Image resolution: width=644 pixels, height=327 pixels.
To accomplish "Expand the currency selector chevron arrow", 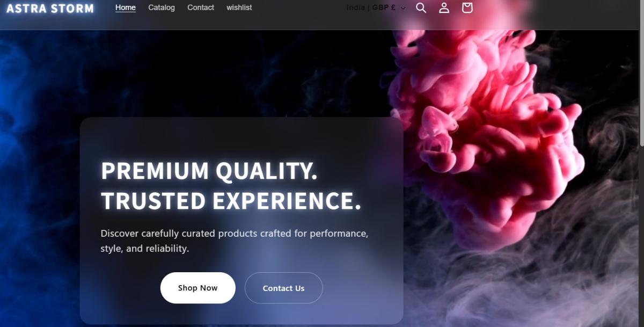I will pos(403,8).
